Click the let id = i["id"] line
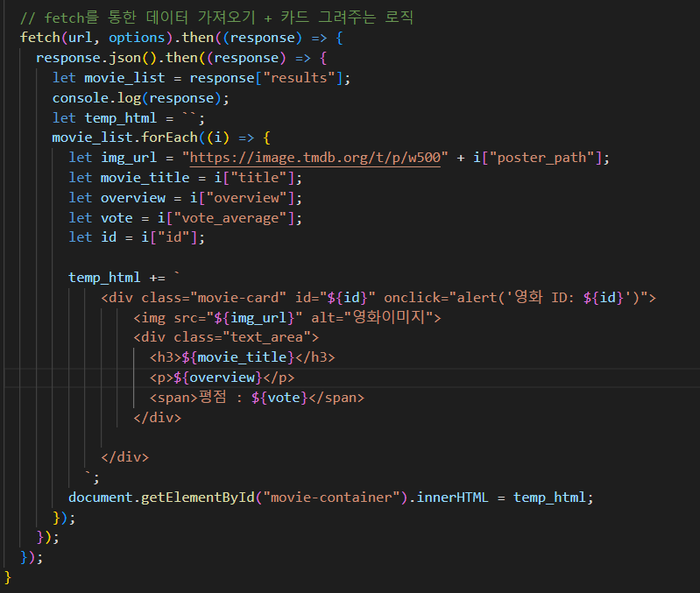 pyautogui.click(x=137, y=236)
